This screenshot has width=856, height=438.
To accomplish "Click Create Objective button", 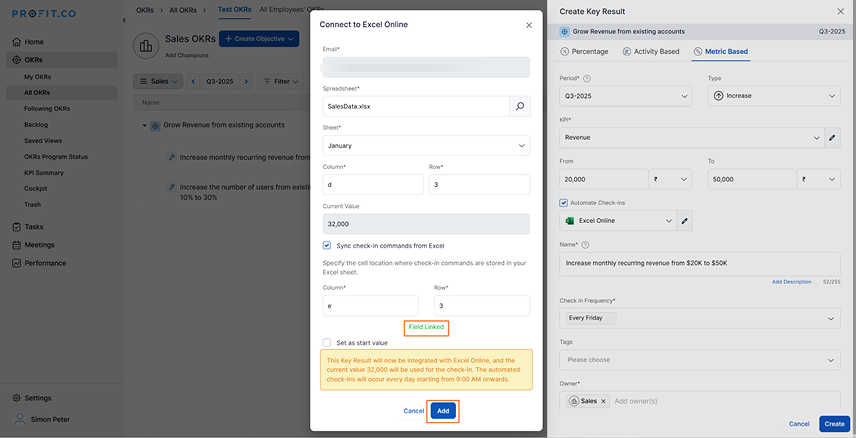I will point(259,39).
